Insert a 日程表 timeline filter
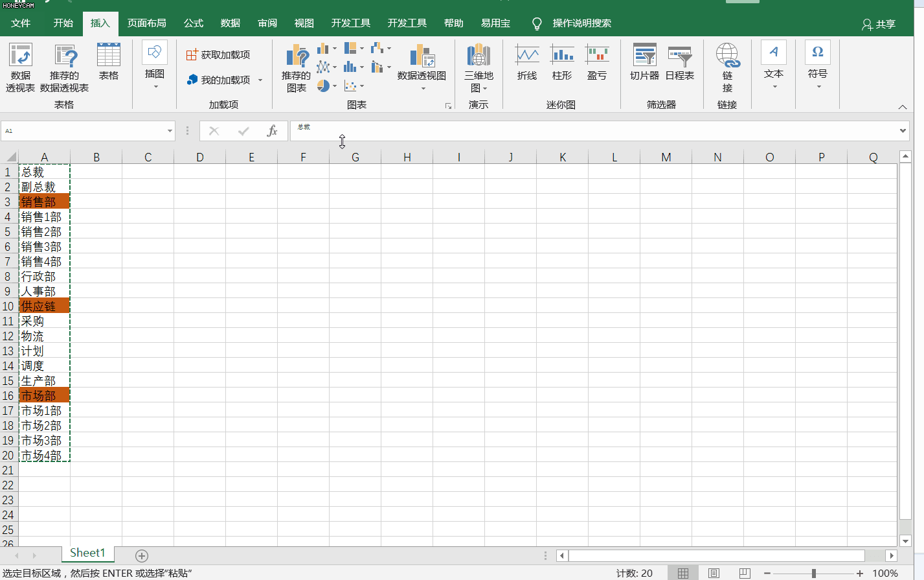Viewport: 924px width, 580px height. pos(680,62)
